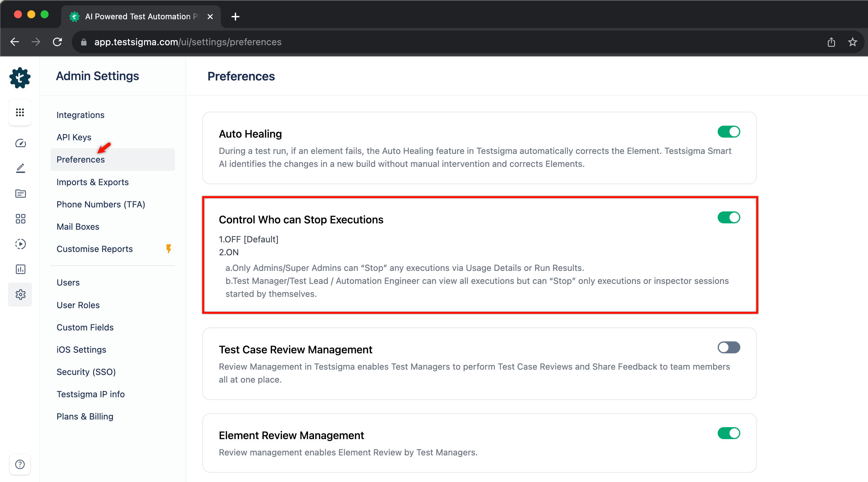This screenshot has height=482, width=868.
Task: Open the reports chart icon
Action: 20,269
